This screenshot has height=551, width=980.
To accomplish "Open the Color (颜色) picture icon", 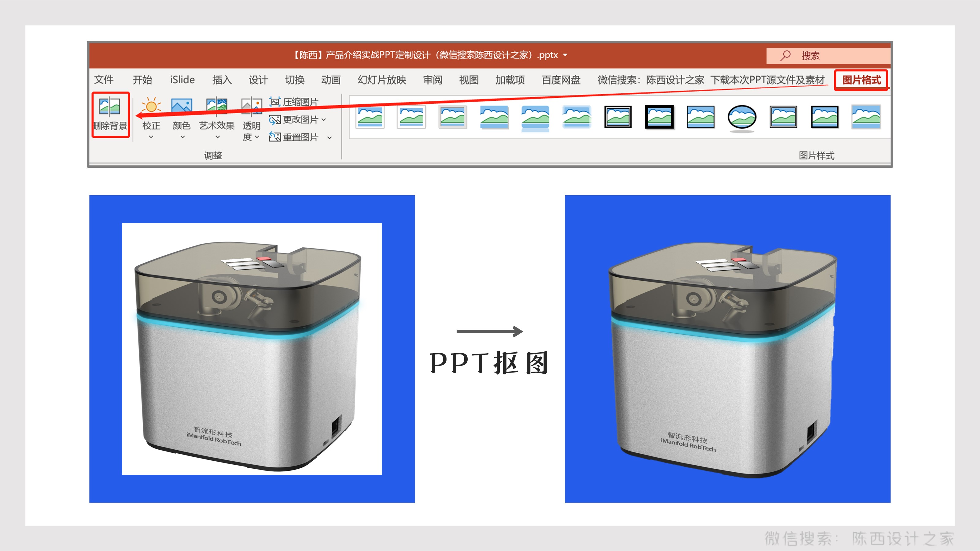I will [182, 107].
